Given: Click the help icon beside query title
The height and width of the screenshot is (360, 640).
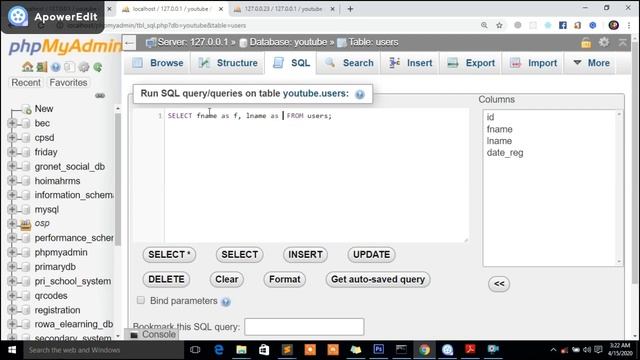Looking at the screenshot, I should [x=360, y=95].
